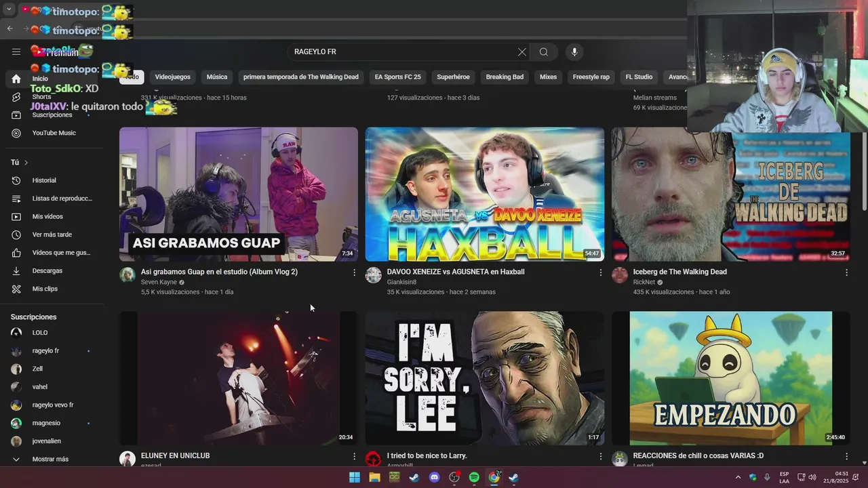Viewport: 868px width, 488px height.
Task: Open Ver más tarde list
Action: [x=52, y=235]
